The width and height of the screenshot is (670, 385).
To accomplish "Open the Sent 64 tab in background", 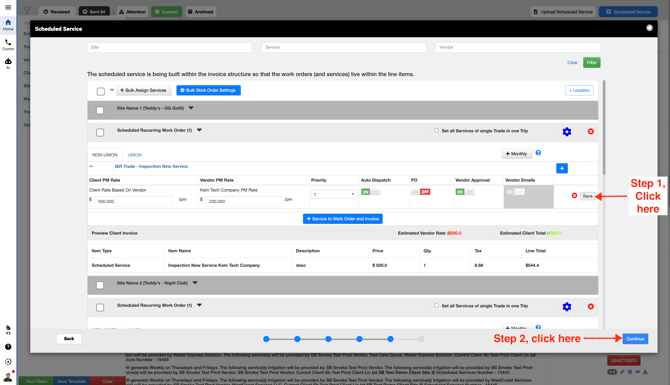I will (x=94, y=12).
